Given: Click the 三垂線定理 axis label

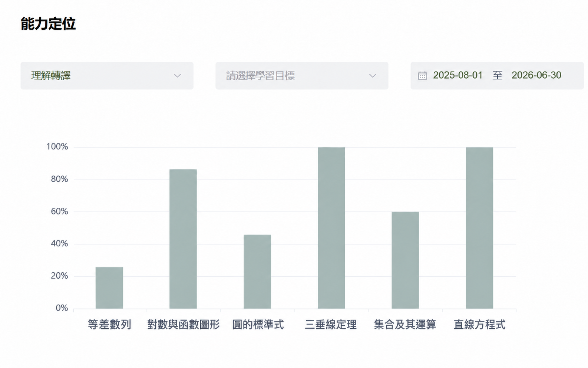Looking at the screenshot, I should pyautogui.click(x=331, y=325).
